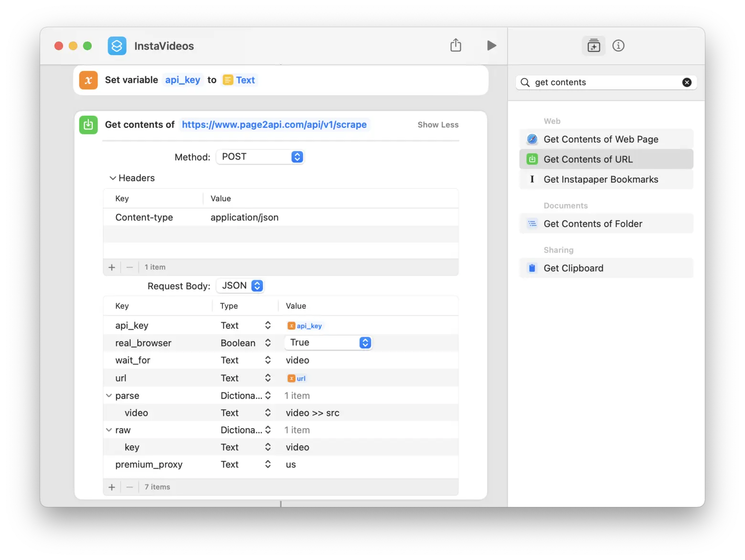Change type stepper for raw row

pyautogui.click(x=268, y=430)
